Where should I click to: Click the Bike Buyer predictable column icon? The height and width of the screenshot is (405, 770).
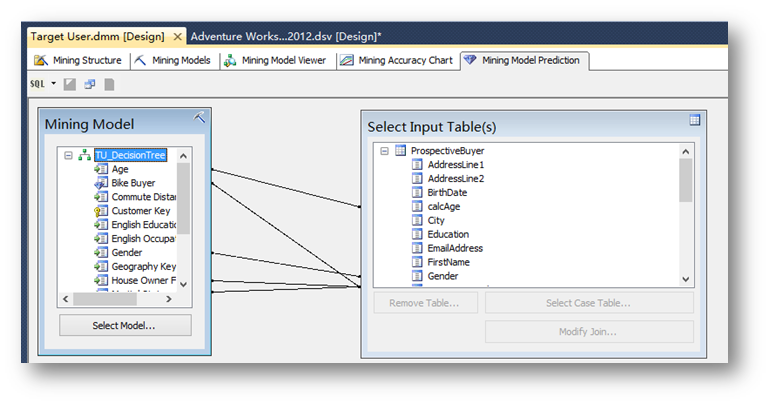(x=101, y=183)
